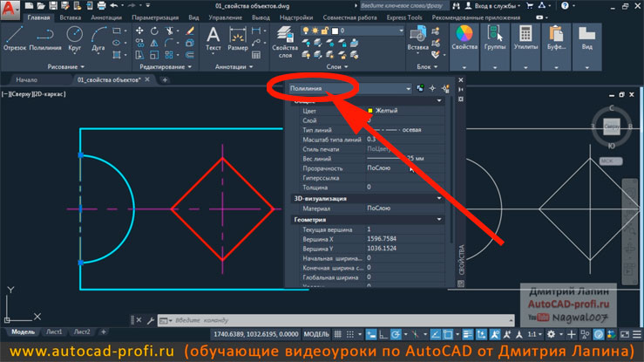This screenshot has width=644, height=362.
Task: Click the Undo arrow icon
Action: click(x=114, y=6)
